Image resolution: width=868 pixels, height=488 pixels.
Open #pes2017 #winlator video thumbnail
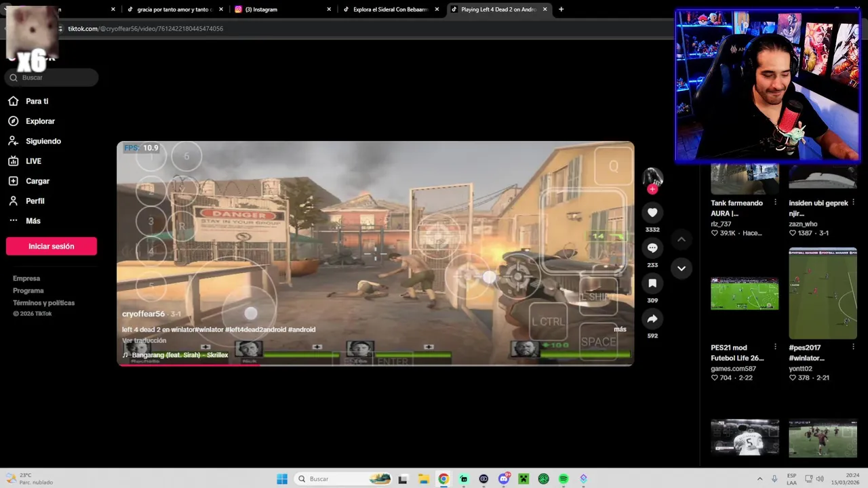pos(823,293)
